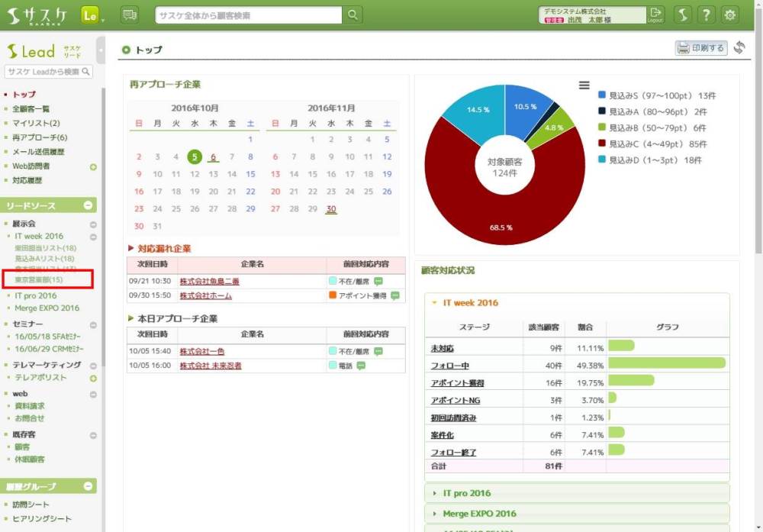Open 東京営業部(15) list in sidebar
The image size is (763, 532).
tap(39, 280)
